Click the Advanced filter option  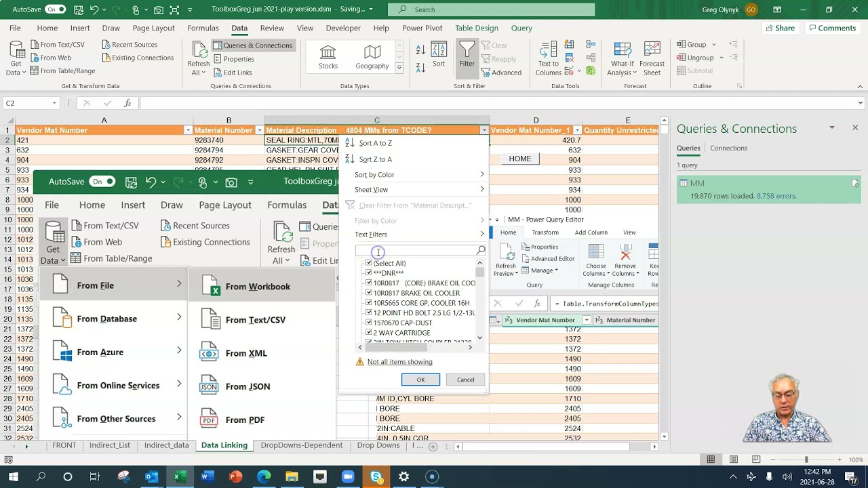pos(501,73)
